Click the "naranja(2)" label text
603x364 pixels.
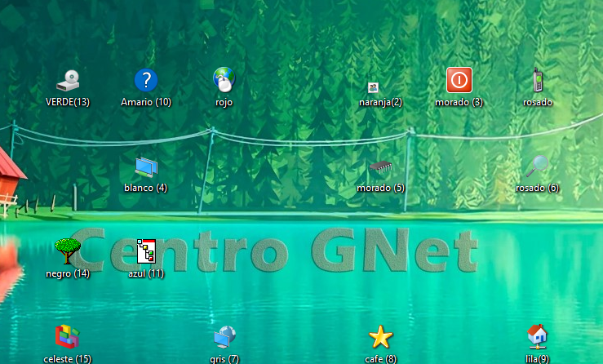[381, 102]
